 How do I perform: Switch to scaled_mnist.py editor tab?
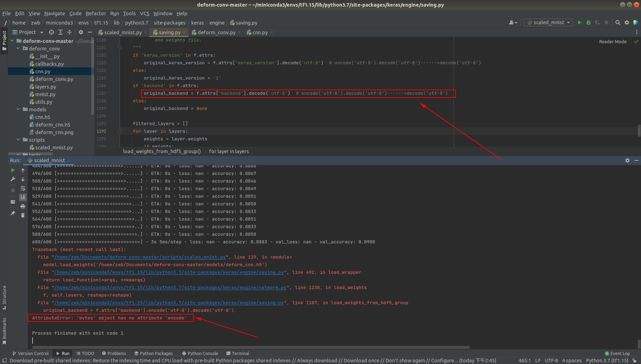[123, 32]
